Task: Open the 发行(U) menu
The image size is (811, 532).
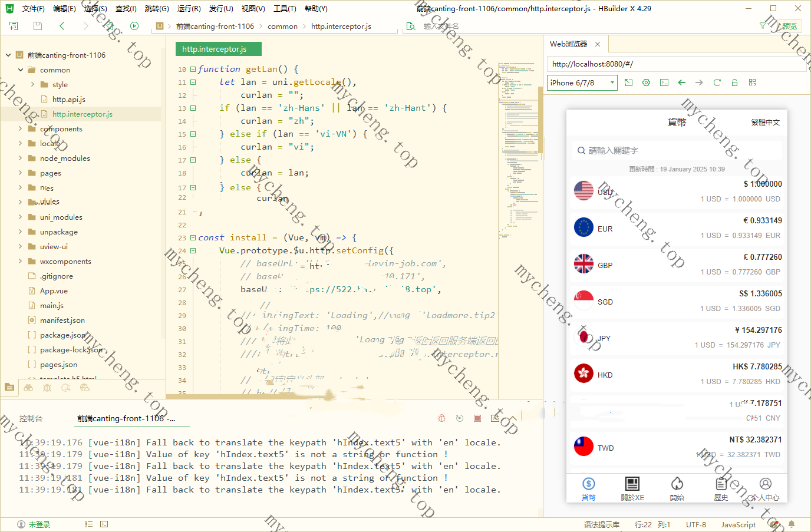Action: tap(221, 9)
